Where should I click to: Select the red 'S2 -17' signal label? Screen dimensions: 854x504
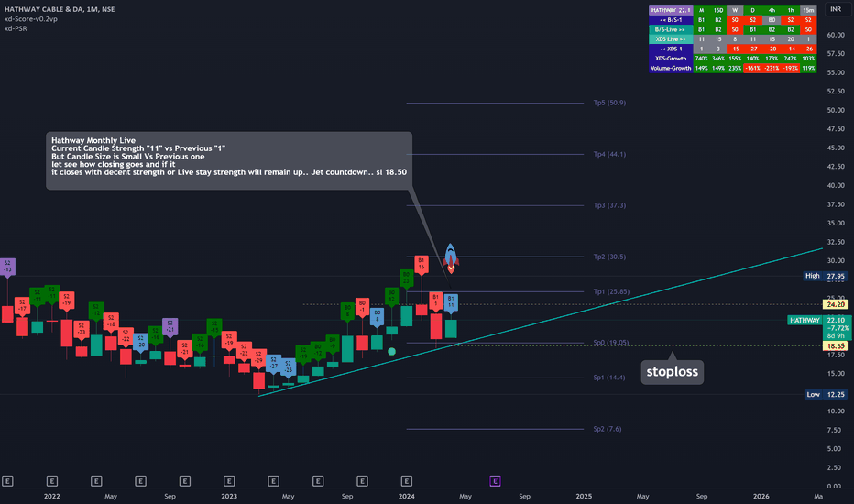click(x=22, y=306)
